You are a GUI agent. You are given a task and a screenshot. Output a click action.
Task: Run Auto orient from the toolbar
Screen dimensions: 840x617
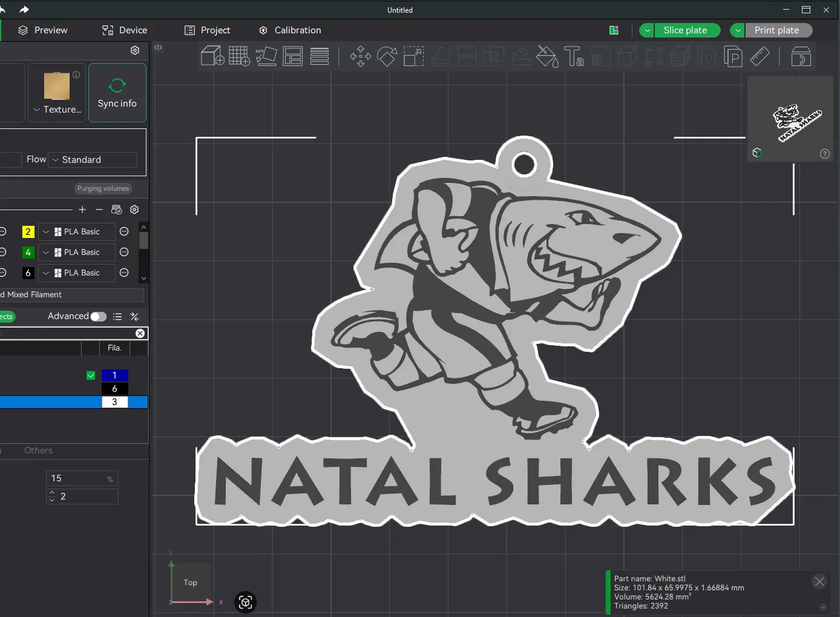coord(266,56)
